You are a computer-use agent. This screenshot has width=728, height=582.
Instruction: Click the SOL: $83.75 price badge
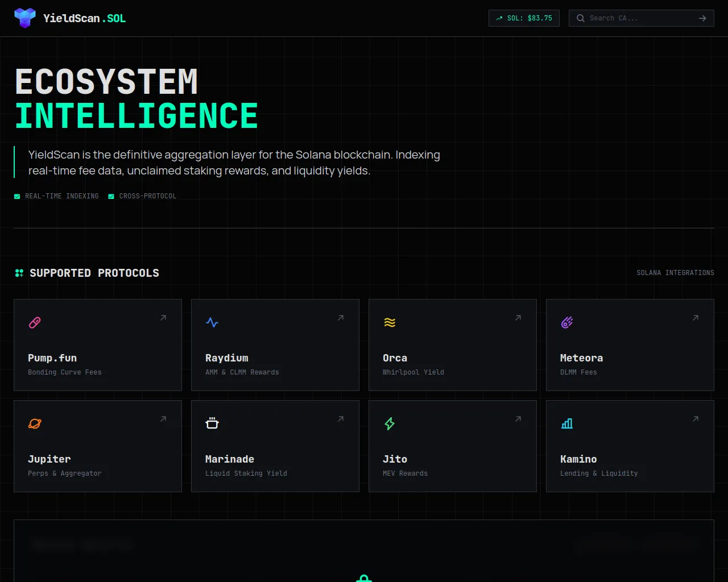524,18
